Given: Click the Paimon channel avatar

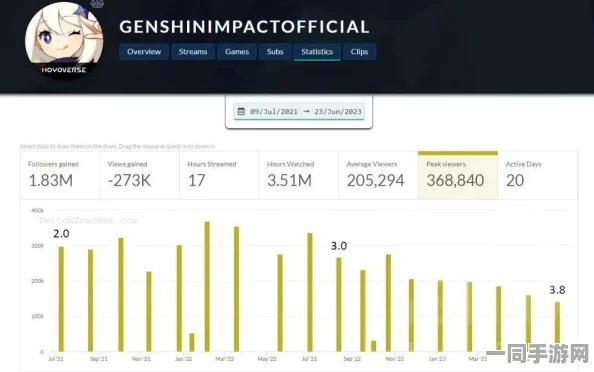Looking at the screenshot, I should (64, 41).
